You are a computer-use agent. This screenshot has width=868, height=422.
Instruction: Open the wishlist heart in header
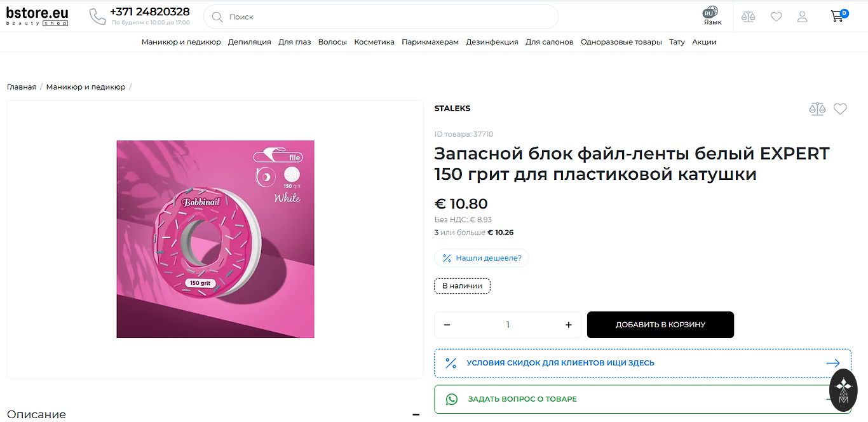(776, 17)
